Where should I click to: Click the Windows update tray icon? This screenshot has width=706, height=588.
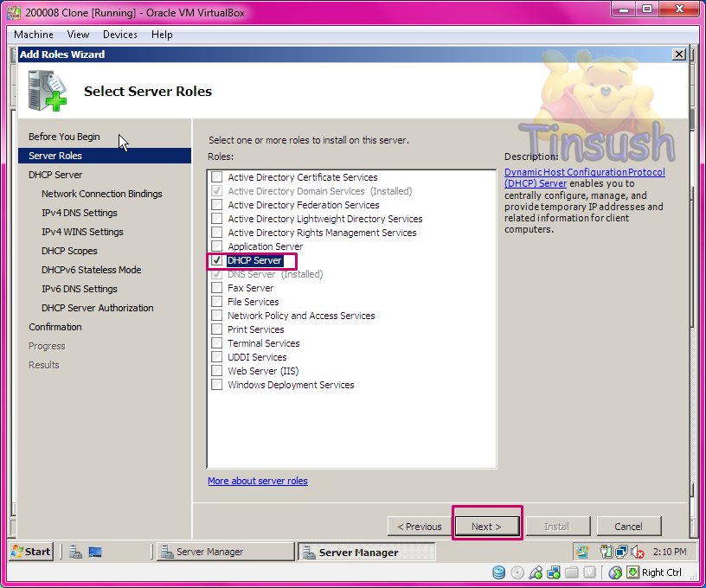[582, 552]
